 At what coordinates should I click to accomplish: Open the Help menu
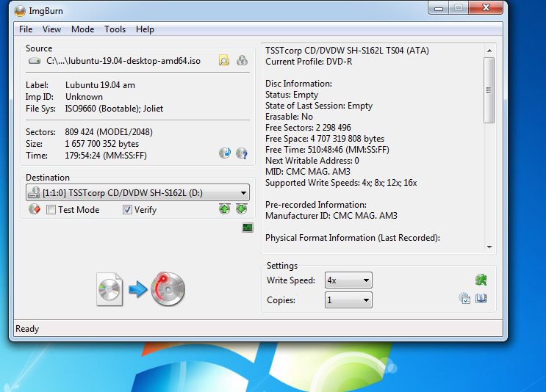[145, 29]
